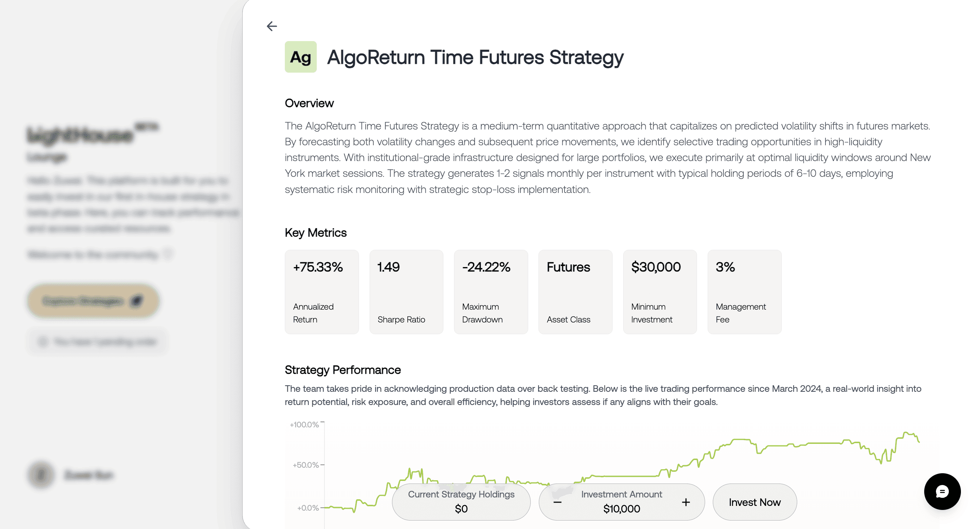
Task: Click the user avatar at sidebar bottom
Action: 40,475
